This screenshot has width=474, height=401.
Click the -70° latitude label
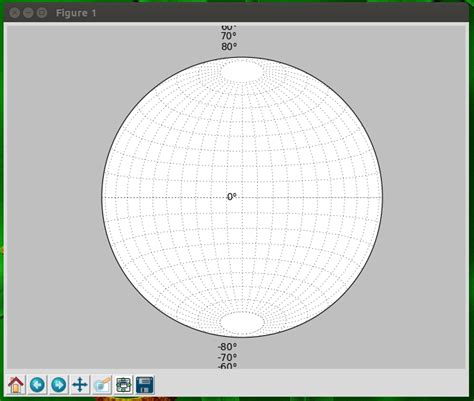pyautogui.click(x=227, y=358)
